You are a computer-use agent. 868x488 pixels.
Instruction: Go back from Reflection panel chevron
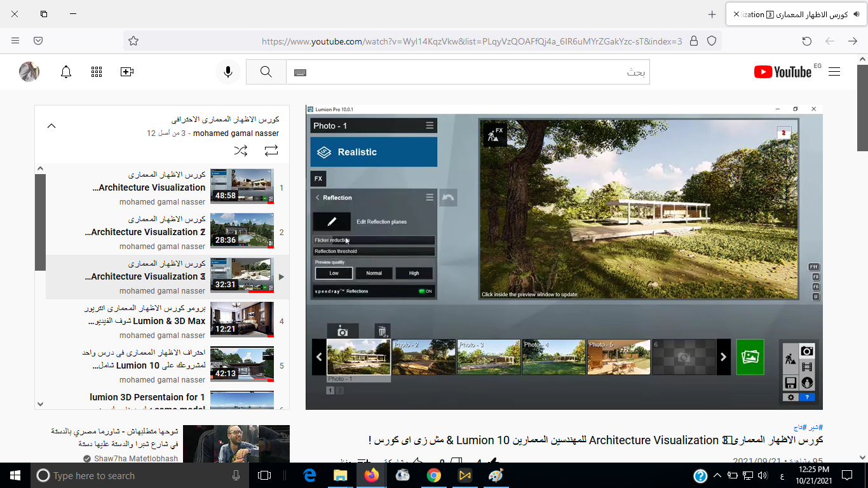[318, 198]
